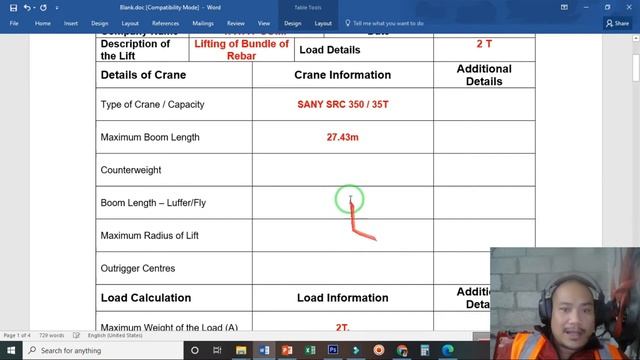
Task: Click the 'Load Information' header cell
Action: coord(342,298)
